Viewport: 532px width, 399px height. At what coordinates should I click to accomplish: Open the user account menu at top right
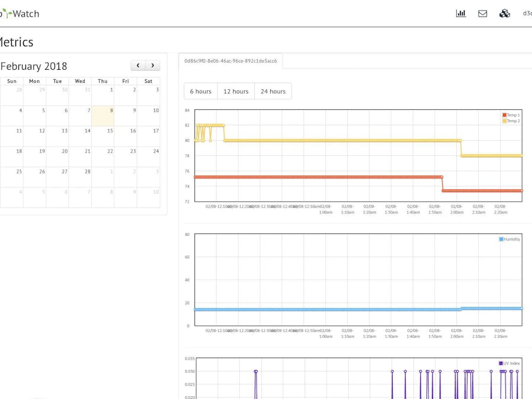527,13
